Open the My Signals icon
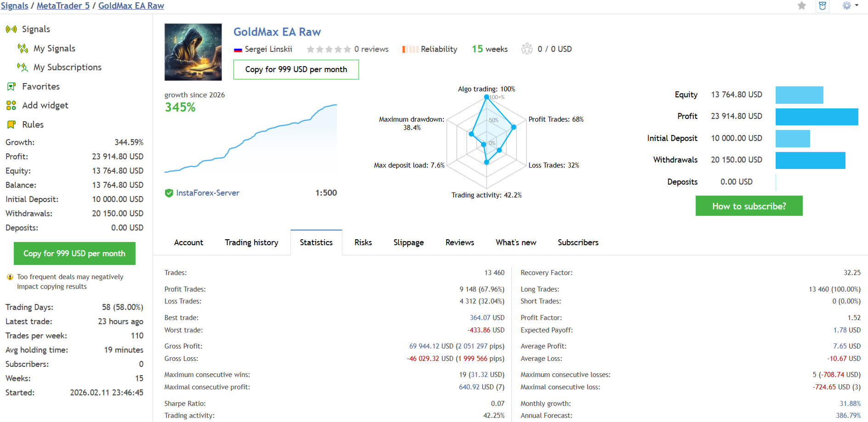The image size is (868, 422). (x=23, y=48)
